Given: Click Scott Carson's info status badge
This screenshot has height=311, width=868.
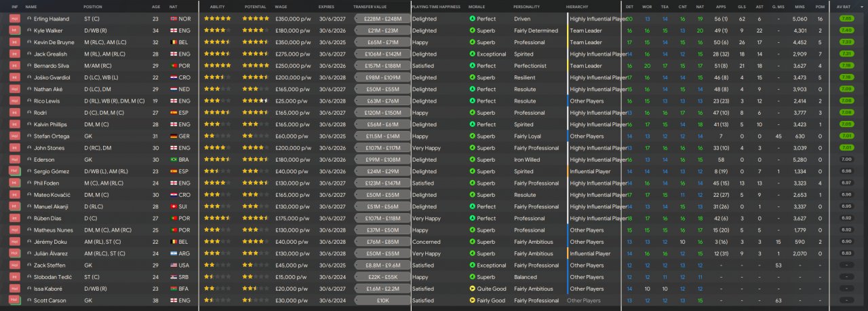Looking at the screenshot, I should click(14, 300).
